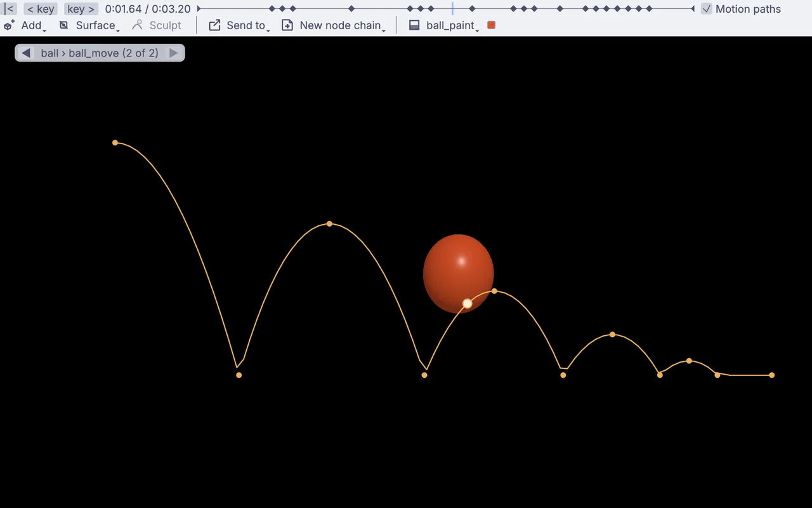This screenshot has width=812, height=508.
Task: Open the ball_paint material dropdown
Action: point(444,25)
